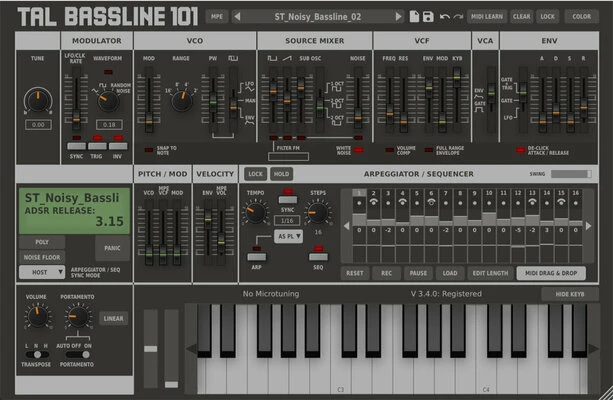The height and width of the screenshot is (400, 613).
Task: Click the sequencer Reset button
Action: [355, 273]
